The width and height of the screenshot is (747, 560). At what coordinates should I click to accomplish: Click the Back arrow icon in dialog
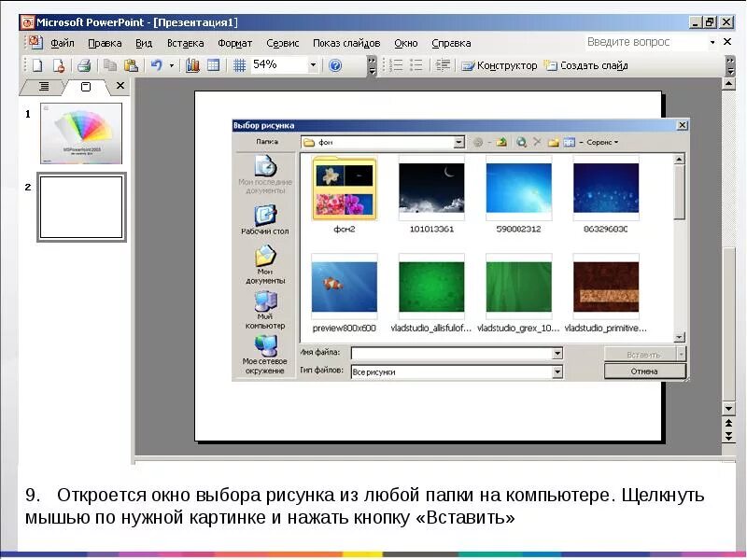[x=478, y=142]
